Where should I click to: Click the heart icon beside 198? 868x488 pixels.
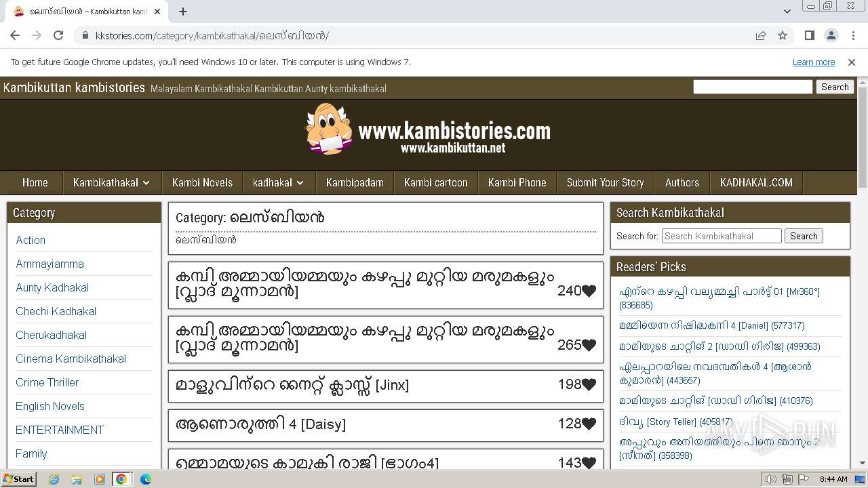589,384
